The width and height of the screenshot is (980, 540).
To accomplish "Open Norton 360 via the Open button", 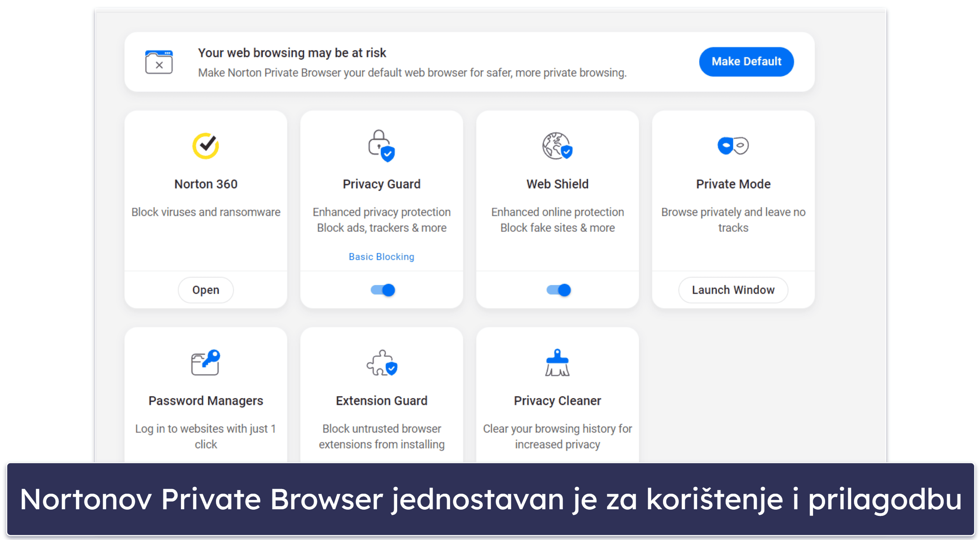I will click(x=205, y=290).
